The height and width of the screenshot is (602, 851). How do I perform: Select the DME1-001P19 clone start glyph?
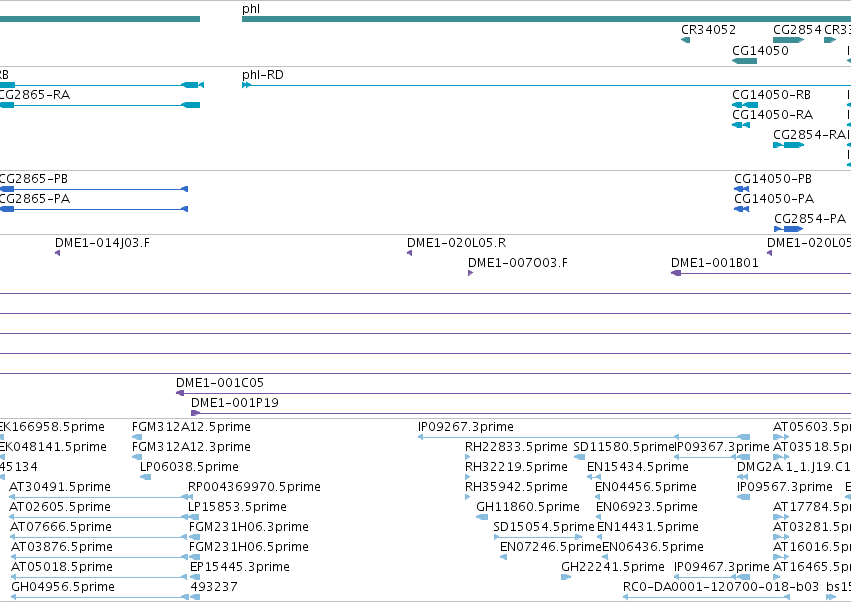click(x=195, y=413)
